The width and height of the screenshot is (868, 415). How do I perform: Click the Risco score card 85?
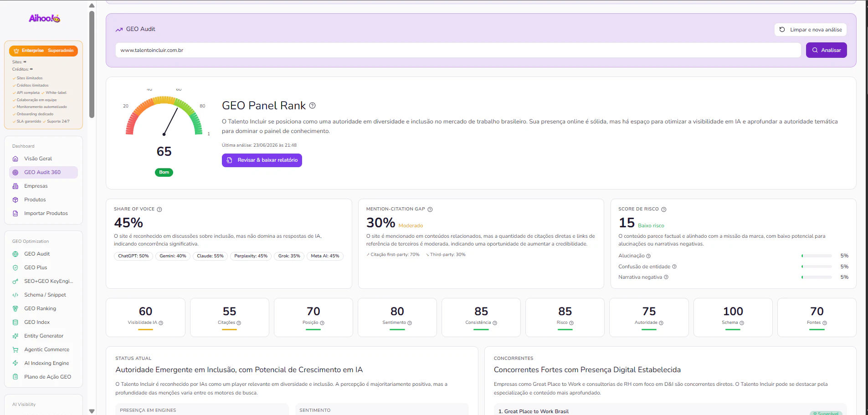coord(565,318)
